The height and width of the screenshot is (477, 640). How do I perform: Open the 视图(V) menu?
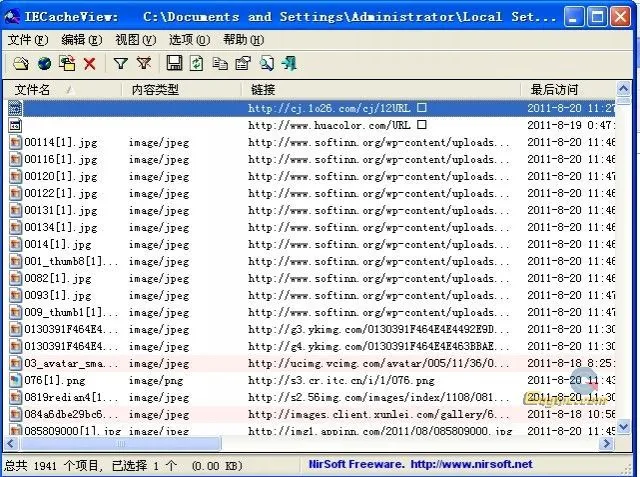135,40
